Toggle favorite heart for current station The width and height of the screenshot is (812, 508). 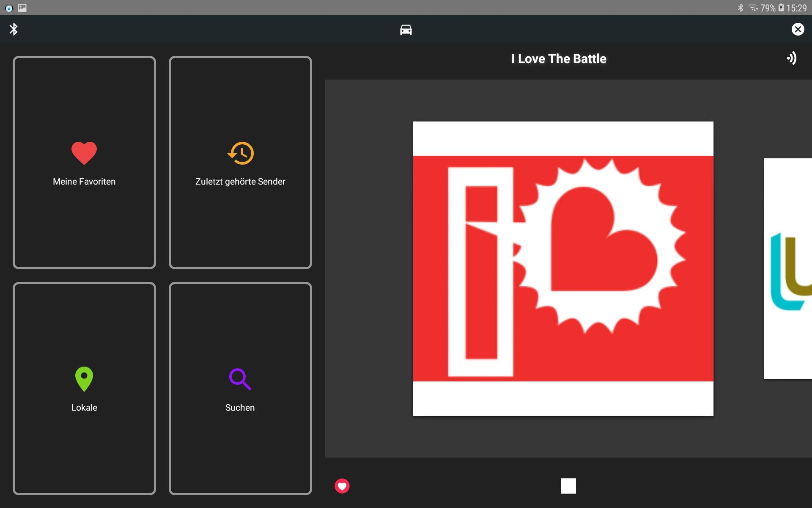tap(342, 486)
